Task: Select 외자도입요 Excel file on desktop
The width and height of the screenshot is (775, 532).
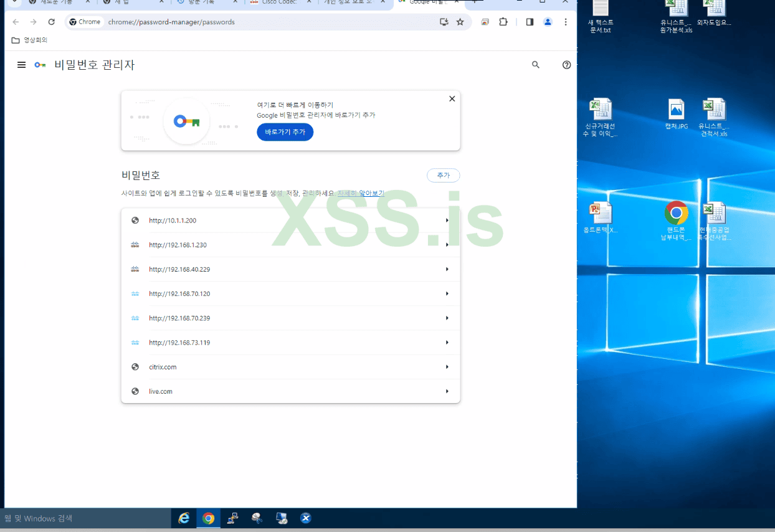Action: coord(714,12)
